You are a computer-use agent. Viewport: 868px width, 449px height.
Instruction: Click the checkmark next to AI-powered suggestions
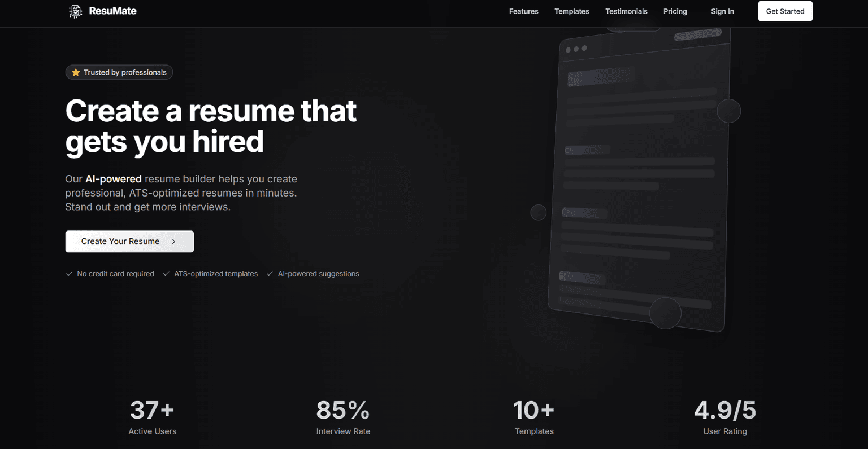point(270,274)
